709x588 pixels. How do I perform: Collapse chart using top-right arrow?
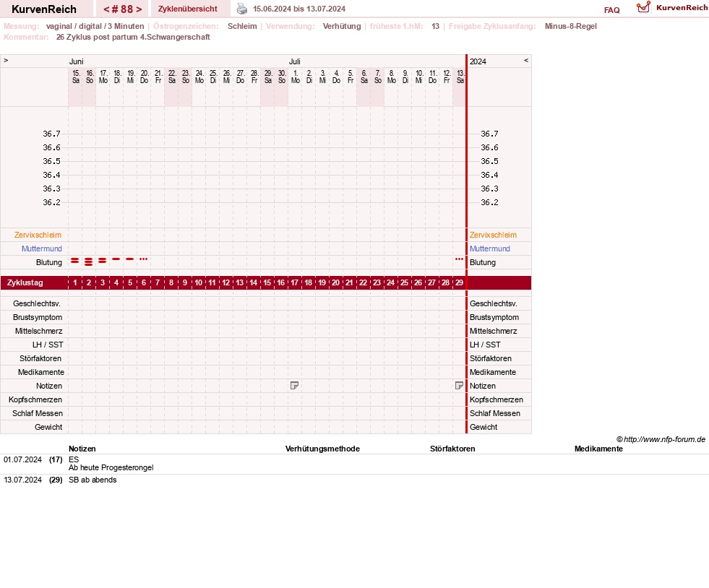526,60
